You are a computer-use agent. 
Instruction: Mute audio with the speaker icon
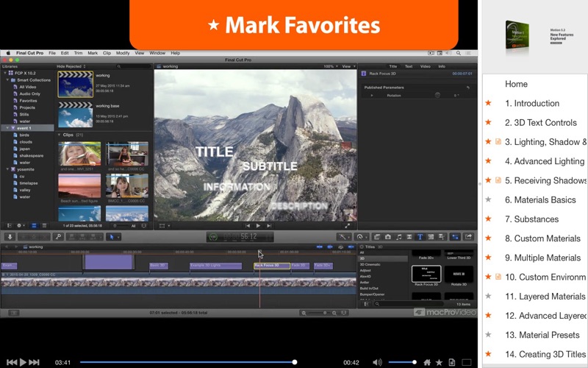(377, 362)
